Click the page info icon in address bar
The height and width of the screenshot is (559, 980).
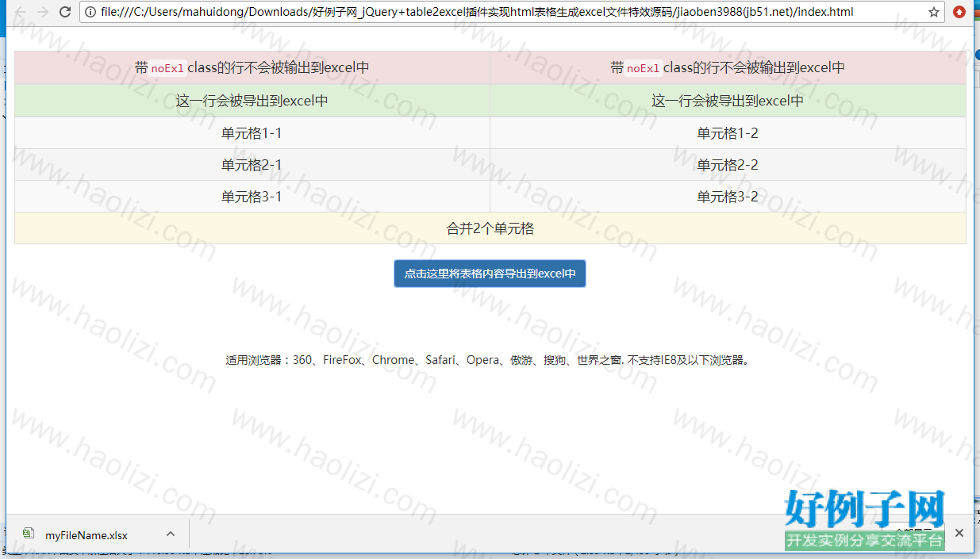click(90, 12)
